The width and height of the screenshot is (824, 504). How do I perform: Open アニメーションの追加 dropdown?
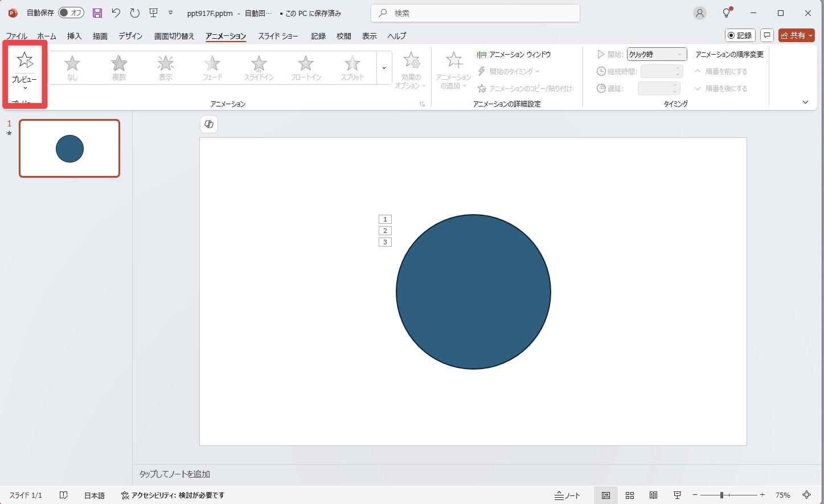[x=454, y=70]
